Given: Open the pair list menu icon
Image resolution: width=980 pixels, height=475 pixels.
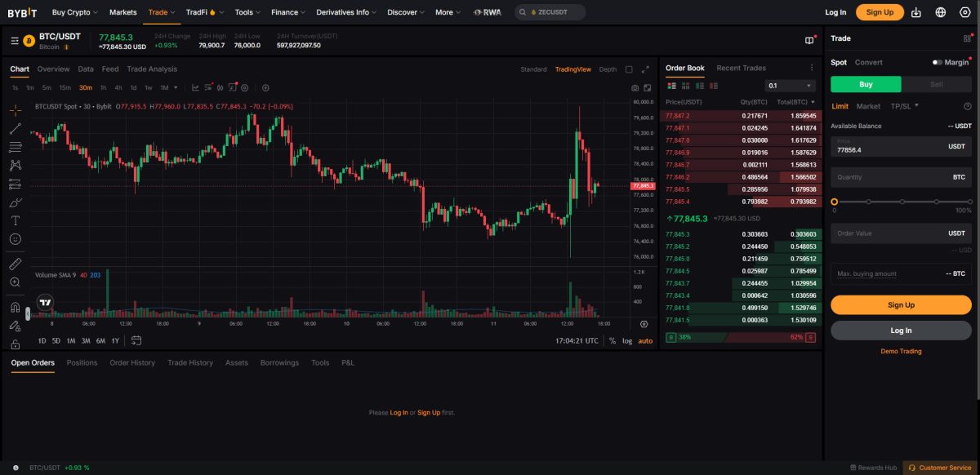Looking at the screenshot, I should (x=15, y=40).
